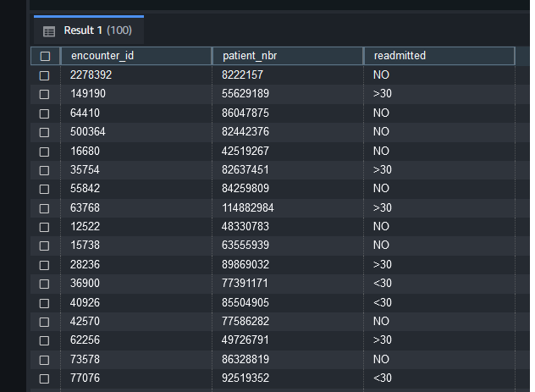The height and width of the screenshot is (392, 535).
Task: Toggle the select-all checkbox in header row
Action: (45, 56)
